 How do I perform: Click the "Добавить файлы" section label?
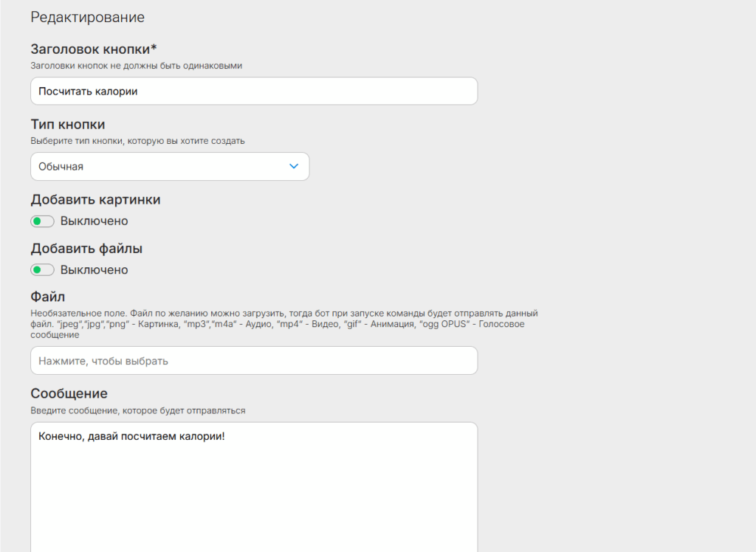[86, 249]
